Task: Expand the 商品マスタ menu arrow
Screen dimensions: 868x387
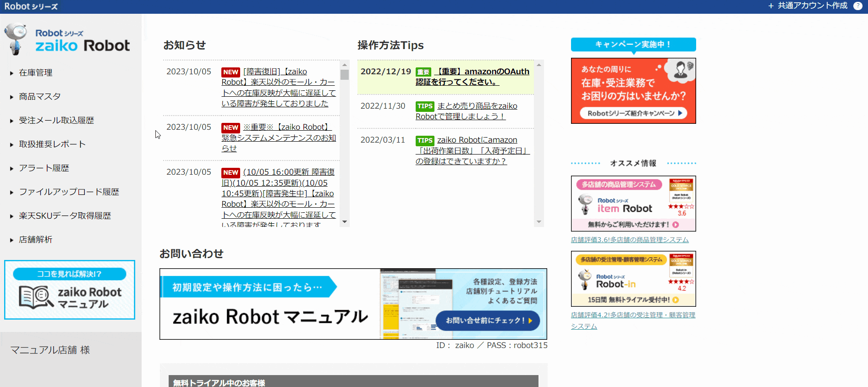Action: click(11, 97)
